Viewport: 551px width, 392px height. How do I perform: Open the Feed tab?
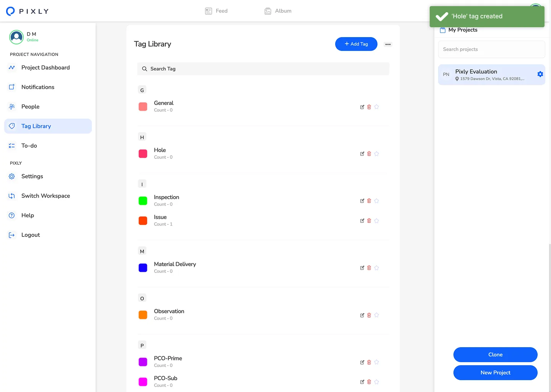pyautogui.click(x=216, y=11)
